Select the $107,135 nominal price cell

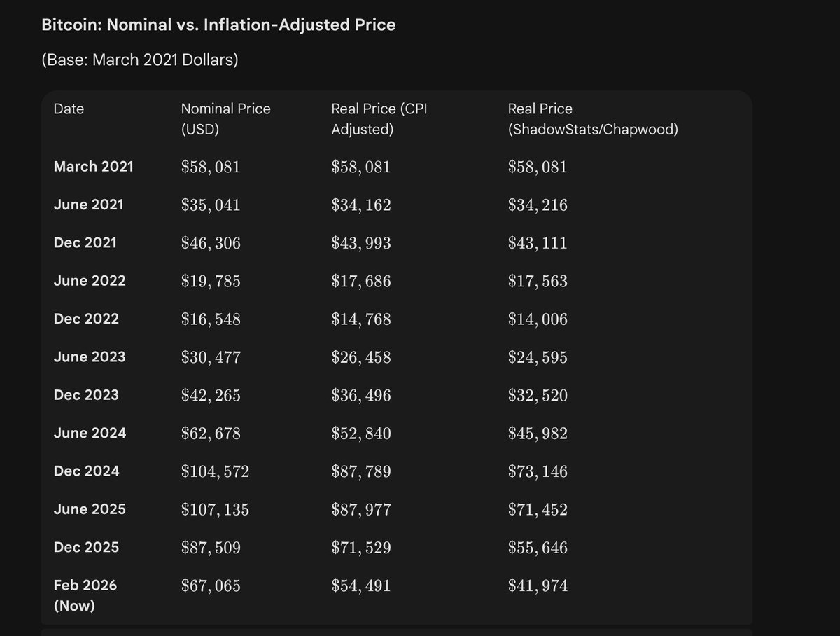(x=215, y=509)
